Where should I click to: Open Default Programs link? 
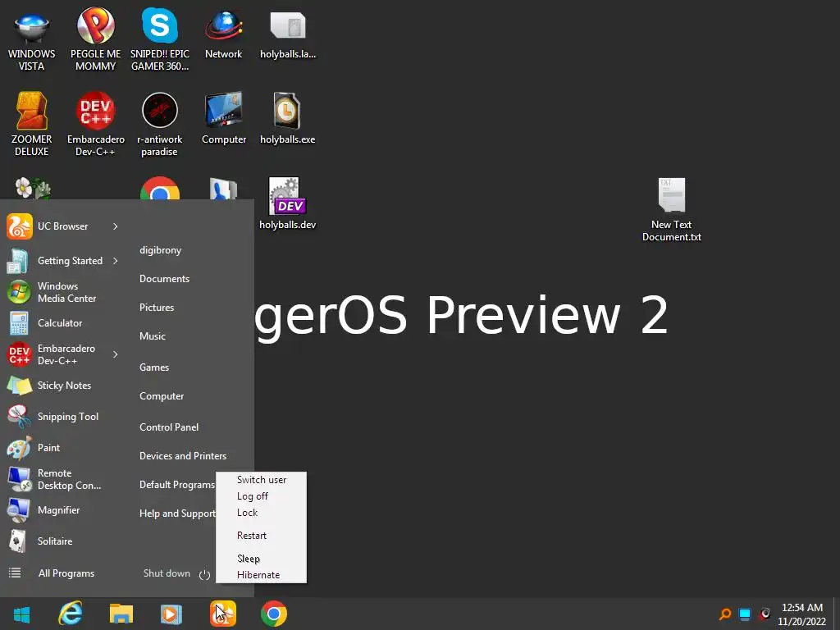(177, 485)
